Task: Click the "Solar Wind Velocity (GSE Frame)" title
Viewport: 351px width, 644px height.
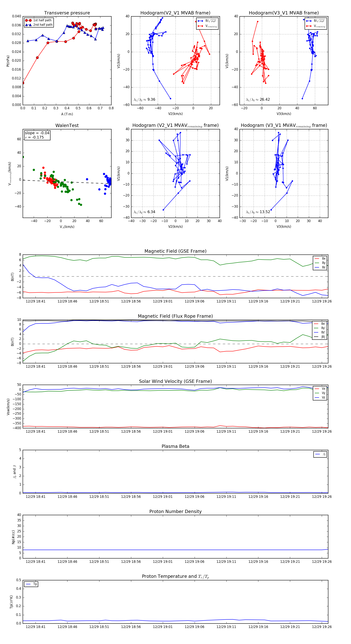Action: 175,381
